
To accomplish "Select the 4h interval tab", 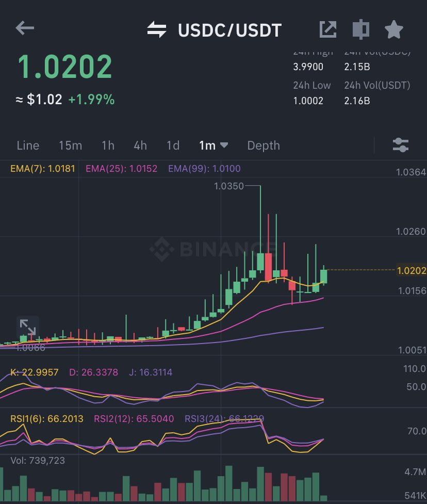I will [140, 145].
